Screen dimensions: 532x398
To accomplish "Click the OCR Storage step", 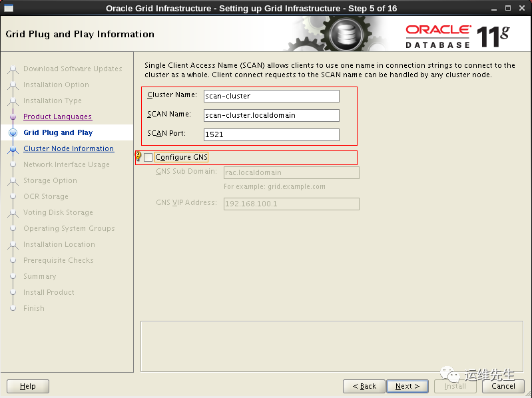I will [x=46, y=196].
